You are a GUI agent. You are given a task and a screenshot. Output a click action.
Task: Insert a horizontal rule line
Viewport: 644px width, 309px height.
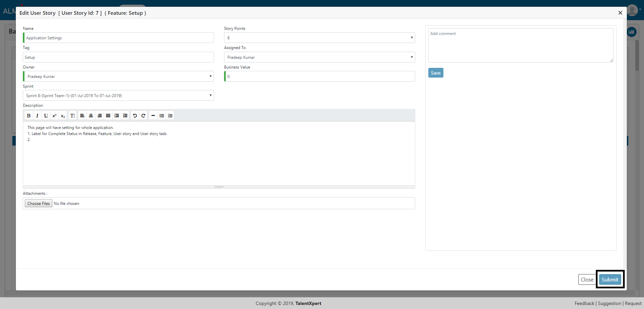point(153,116)
